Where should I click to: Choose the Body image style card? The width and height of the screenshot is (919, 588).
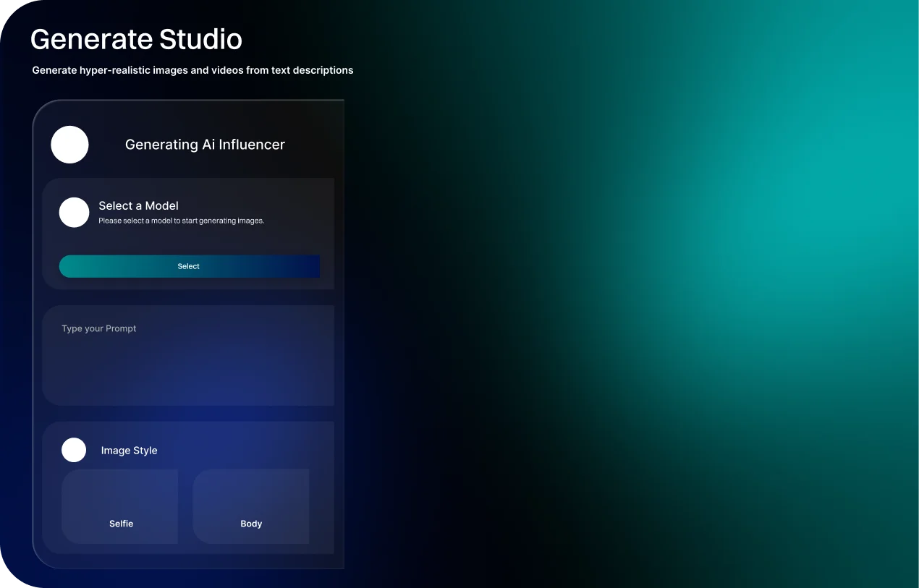251,506
